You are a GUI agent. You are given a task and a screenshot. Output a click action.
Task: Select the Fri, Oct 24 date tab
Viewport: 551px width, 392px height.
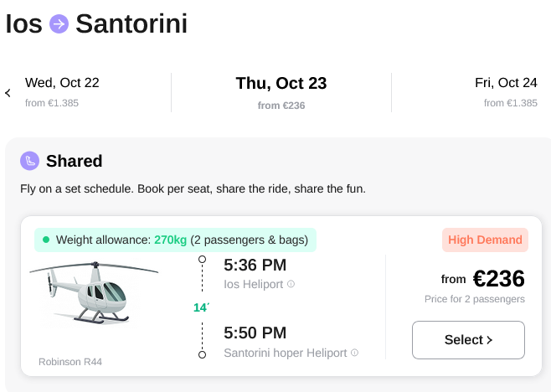point(506,92)
